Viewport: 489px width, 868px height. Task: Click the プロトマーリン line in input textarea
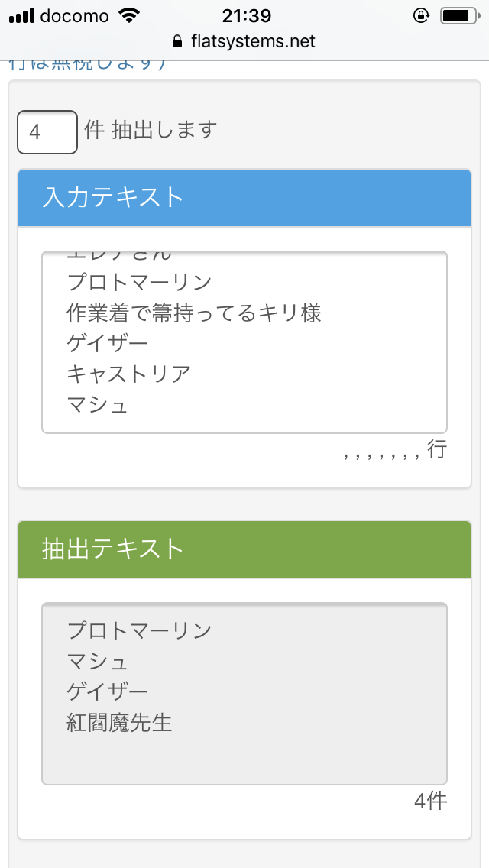[139, 282]
